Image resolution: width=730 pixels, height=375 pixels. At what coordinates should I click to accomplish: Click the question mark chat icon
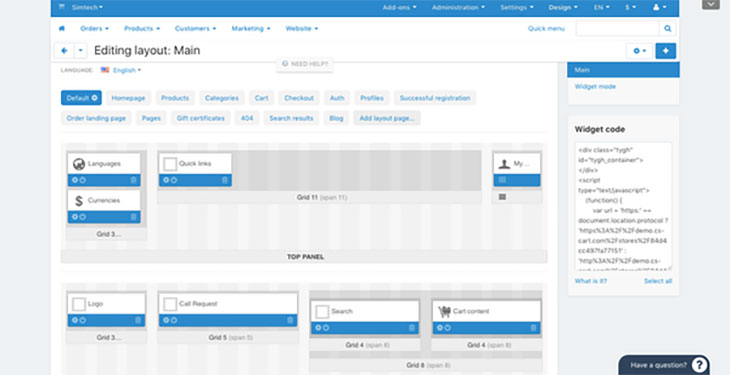click(x=699, y=365)
